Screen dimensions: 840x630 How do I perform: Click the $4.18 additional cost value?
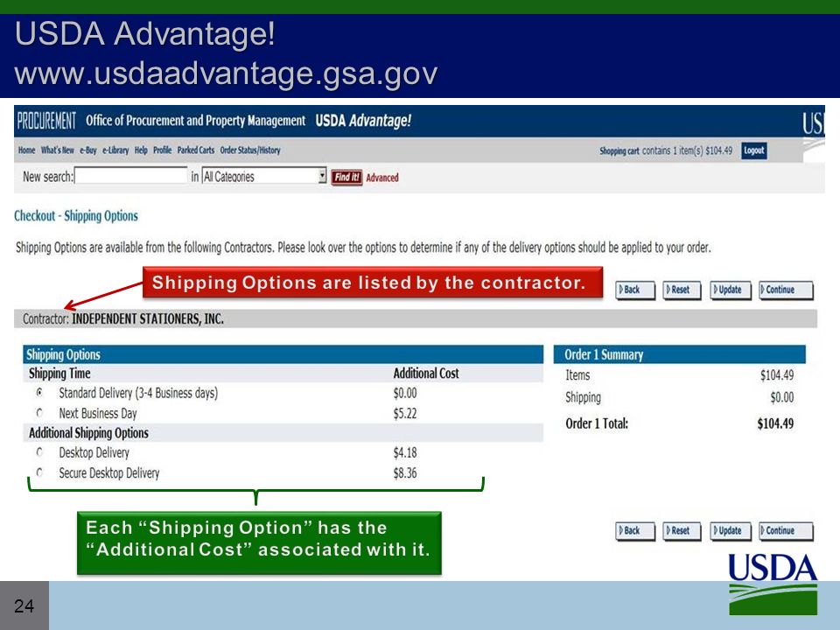[x=405, y=452]
